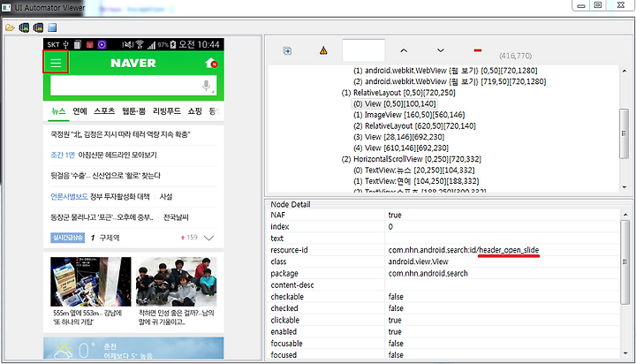
Task: Go to next search result arrow
Action: coord(441,50)
